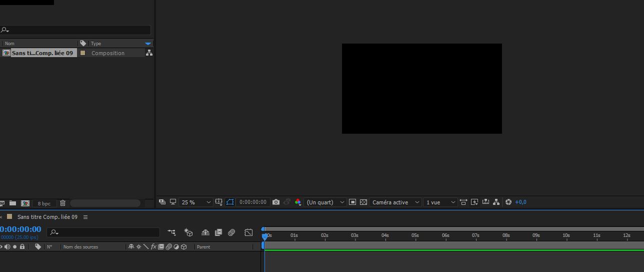
Task: Create a new folder in Project panel
Action: (12, 203)
